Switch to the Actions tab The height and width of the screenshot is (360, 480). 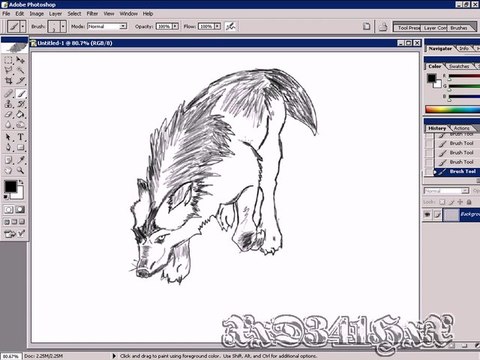462,128
